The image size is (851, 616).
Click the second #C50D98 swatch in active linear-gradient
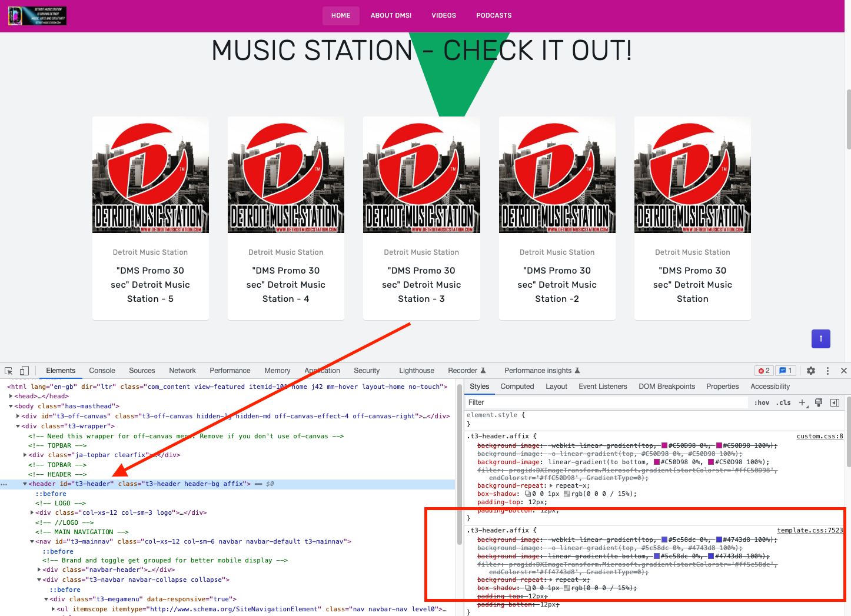pos(711,462)
